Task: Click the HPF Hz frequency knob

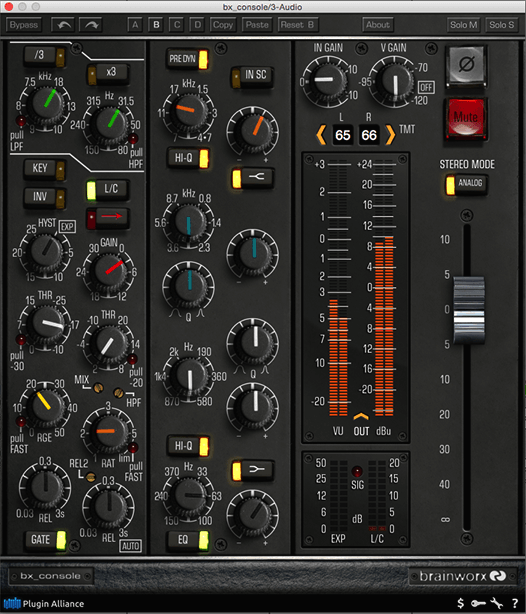Action: coord(111,123)
